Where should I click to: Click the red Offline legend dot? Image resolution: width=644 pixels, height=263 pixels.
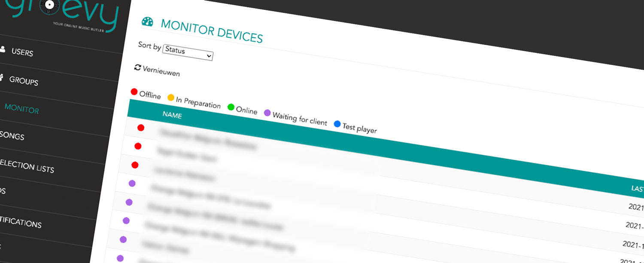pos(134,92)
